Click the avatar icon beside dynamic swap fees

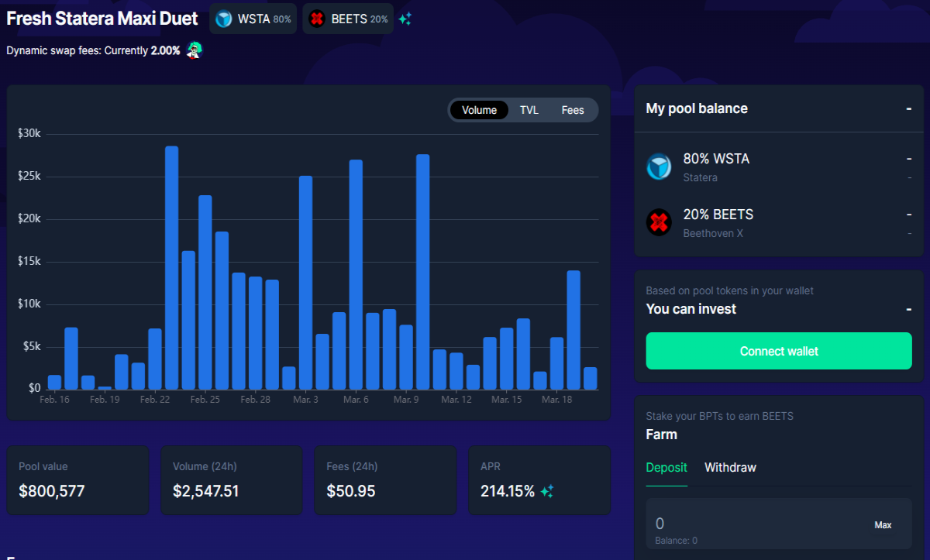(x=195, y=50)
